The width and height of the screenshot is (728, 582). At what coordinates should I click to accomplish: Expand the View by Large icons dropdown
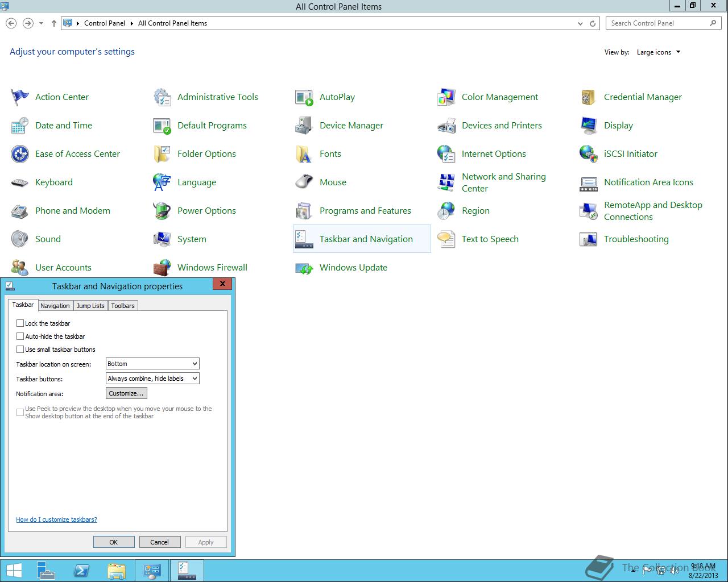pyautogui.click(x=659, y=52)
